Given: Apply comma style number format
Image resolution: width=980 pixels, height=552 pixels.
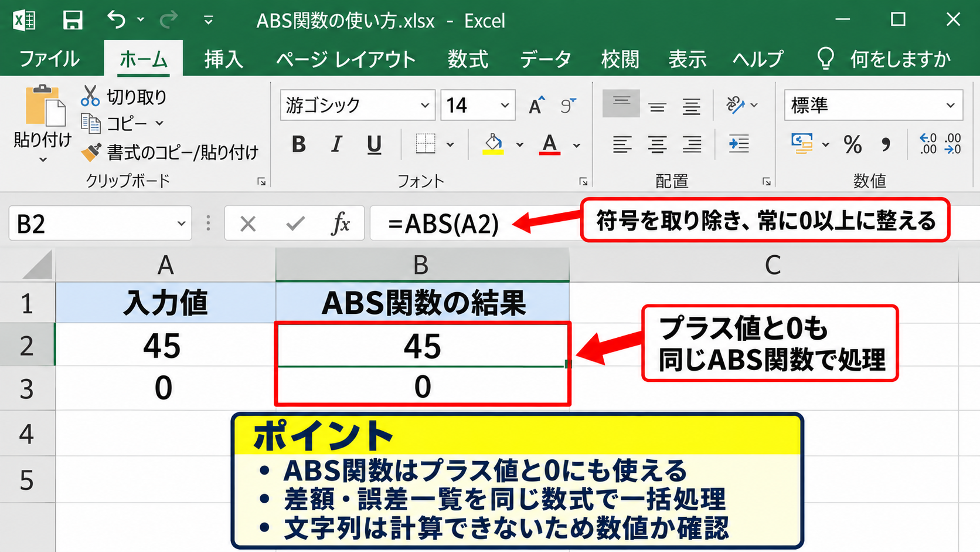Looking at the screenshot, I should [x=886, y=144].
